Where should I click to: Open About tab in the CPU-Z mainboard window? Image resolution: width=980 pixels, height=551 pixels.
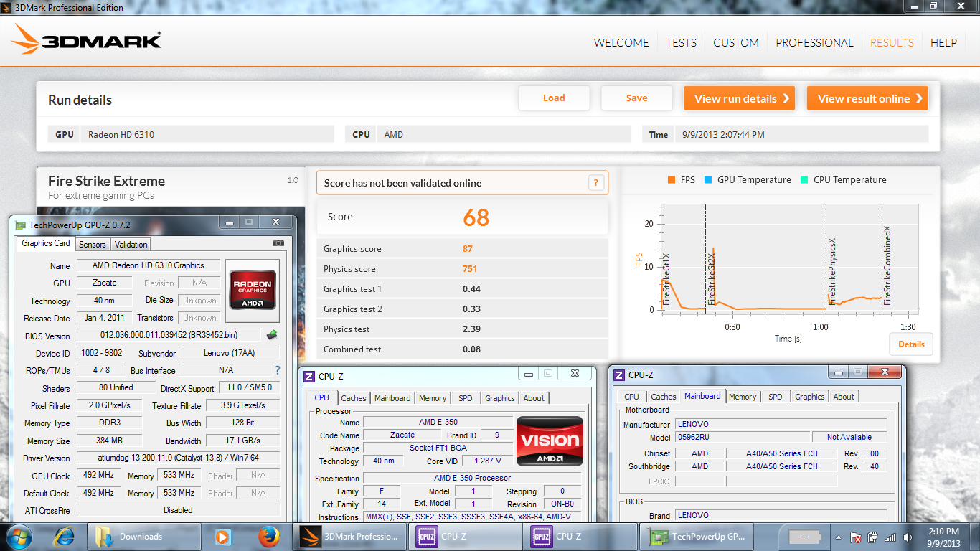[x=844, y=396]
